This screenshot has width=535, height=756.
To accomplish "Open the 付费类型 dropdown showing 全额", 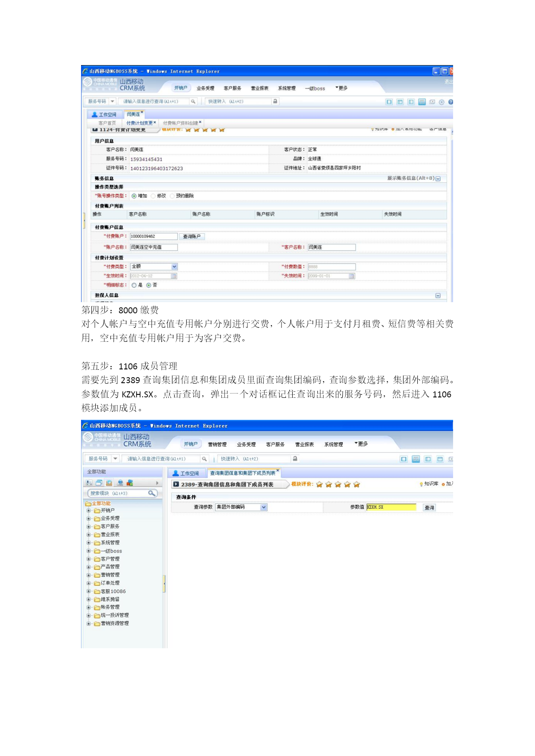I will pos(154,267).
